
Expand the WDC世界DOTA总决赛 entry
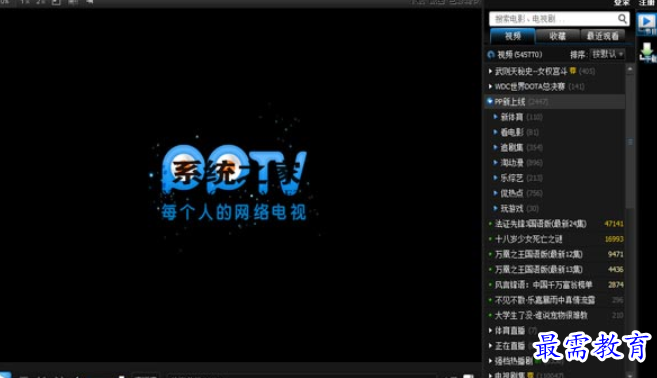(x=490, y=86)
